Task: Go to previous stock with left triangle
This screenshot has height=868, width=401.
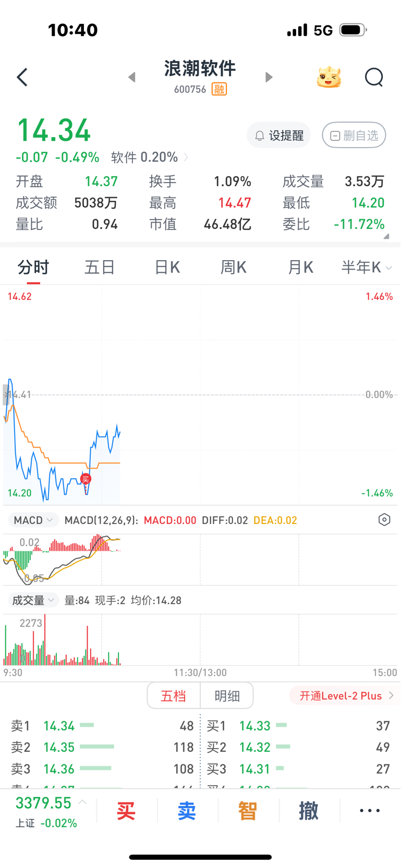Action: pyautogui.click(x=132, y=77)
